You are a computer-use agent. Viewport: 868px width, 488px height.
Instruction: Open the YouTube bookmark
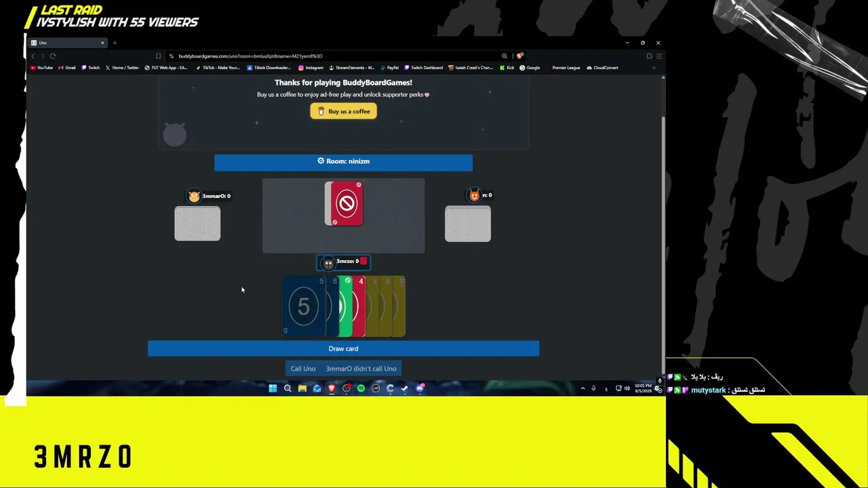(x=41, y=68)
